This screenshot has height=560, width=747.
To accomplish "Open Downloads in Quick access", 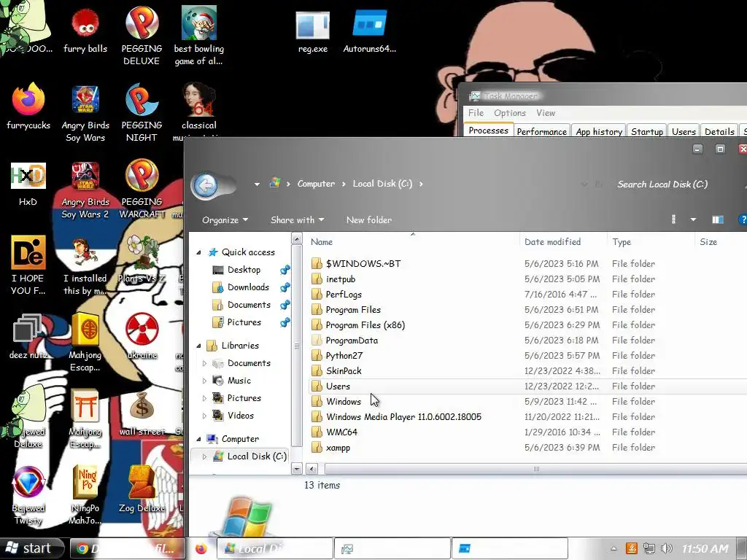I will 248,287.
